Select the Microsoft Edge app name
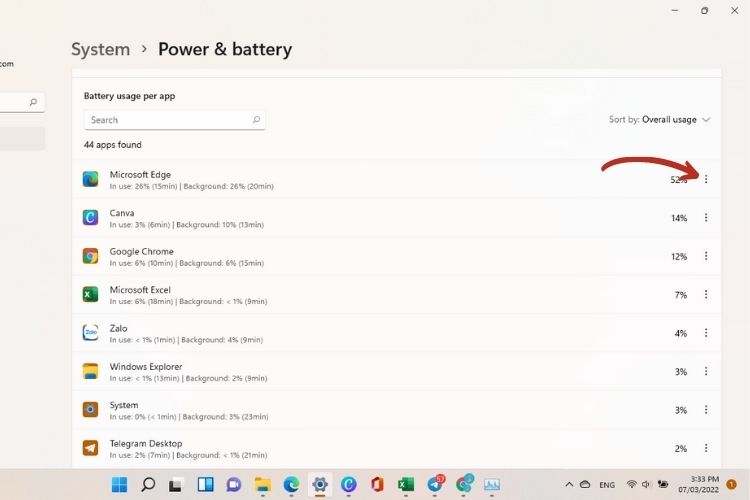The image size is (750, 500). click(140, 175)
